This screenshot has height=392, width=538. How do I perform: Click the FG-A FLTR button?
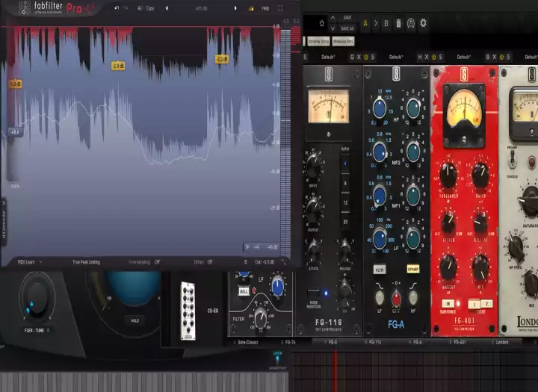pyautogui.click(x=379, y=270)
